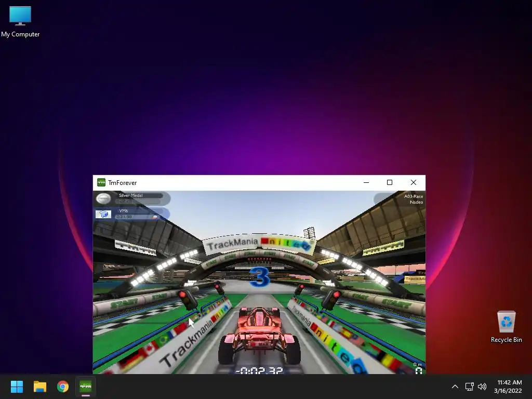Image resolution: width=532 pixels, height=399 pixels.
Task: Click the TmForever title bar app icon
Action: (x=101, y=182)
